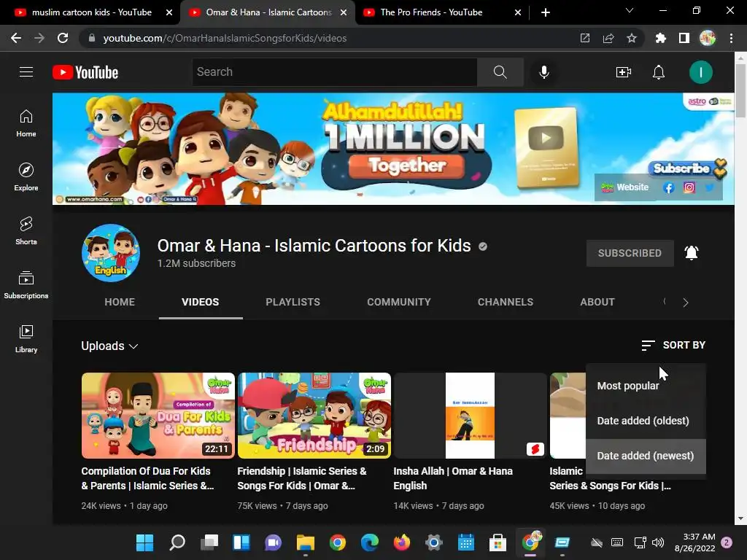Screen dimensions: 747x560
Task: Click the browser address bar URL
Action: 225,38
